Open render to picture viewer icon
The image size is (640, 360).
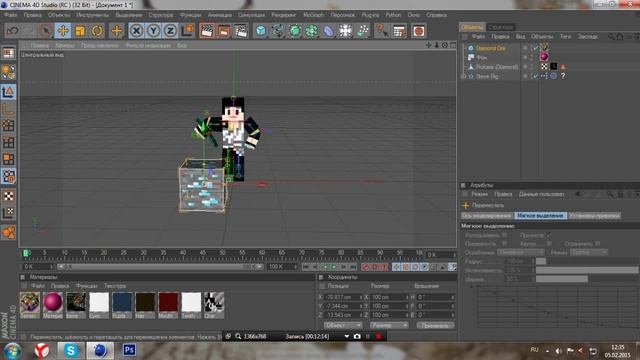point(224,31)
